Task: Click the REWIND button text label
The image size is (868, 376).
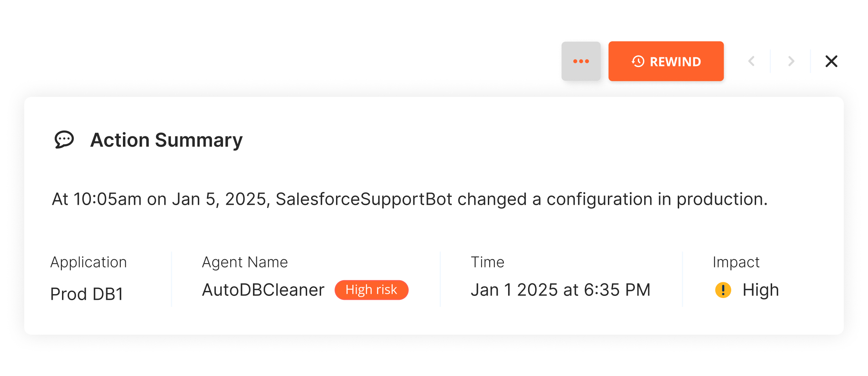Action: click(675, 62)
